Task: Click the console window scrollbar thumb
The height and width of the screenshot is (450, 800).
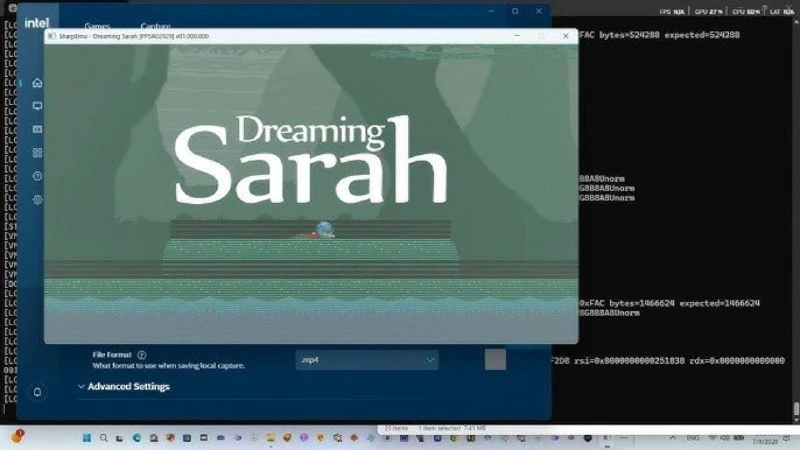Action: point(796,409)
